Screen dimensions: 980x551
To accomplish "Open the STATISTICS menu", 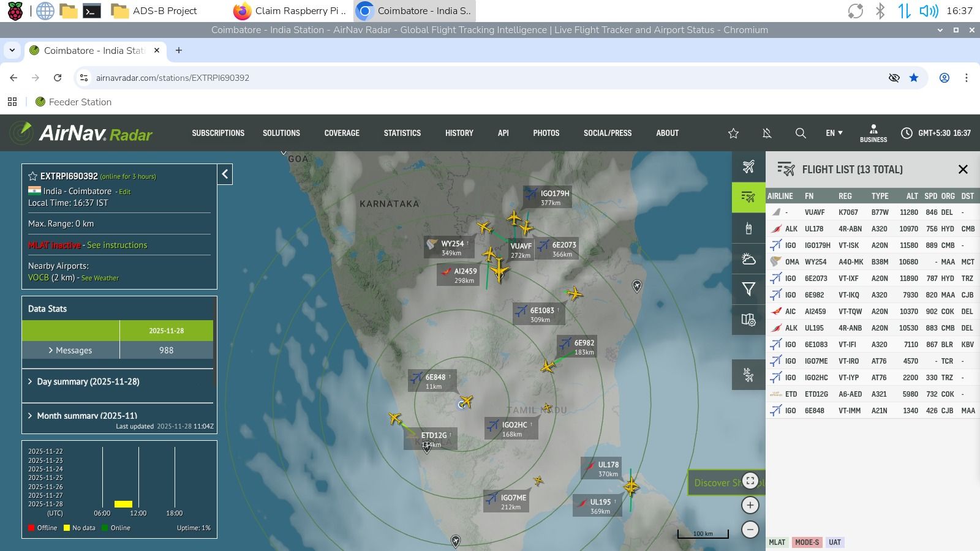I will click(x=402, y=133).
